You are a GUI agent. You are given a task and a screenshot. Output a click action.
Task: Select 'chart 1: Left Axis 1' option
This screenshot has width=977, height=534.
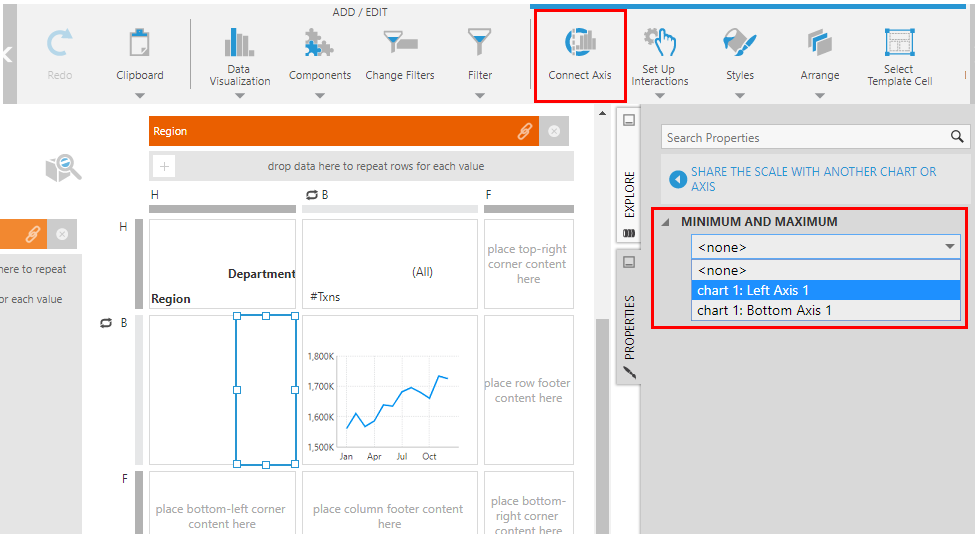pyautogui.click(x=753, y=290)
